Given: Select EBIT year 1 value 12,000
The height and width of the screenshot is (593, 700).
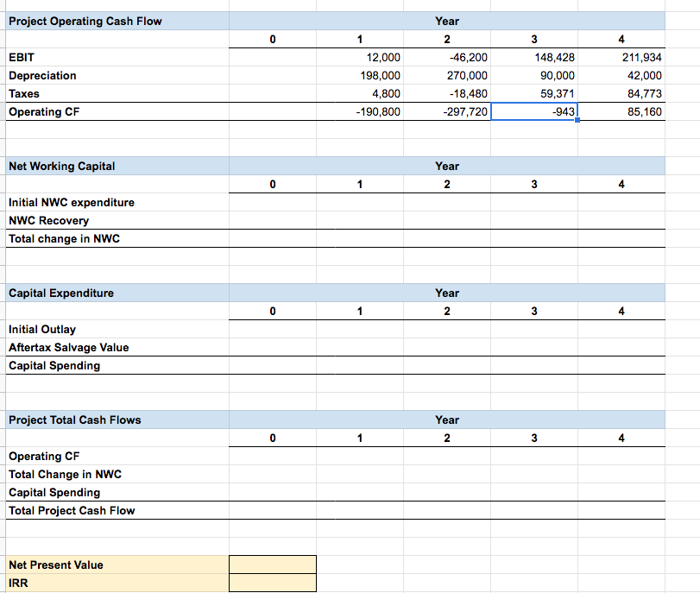Looking at the screenshot, I should coord(383,58).
